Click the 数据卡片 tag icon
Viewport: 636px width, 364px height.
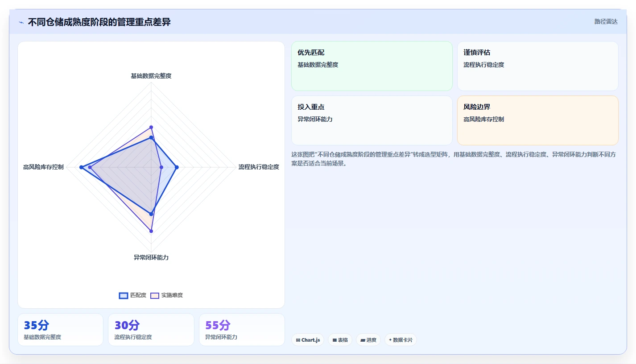[390, 340]
